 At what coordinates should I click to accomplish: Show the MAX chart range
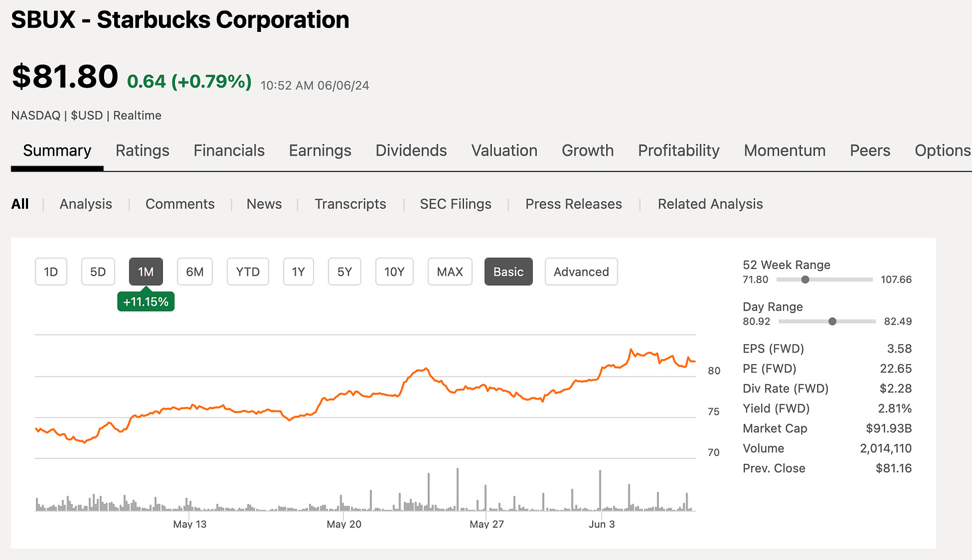(450, 272)
